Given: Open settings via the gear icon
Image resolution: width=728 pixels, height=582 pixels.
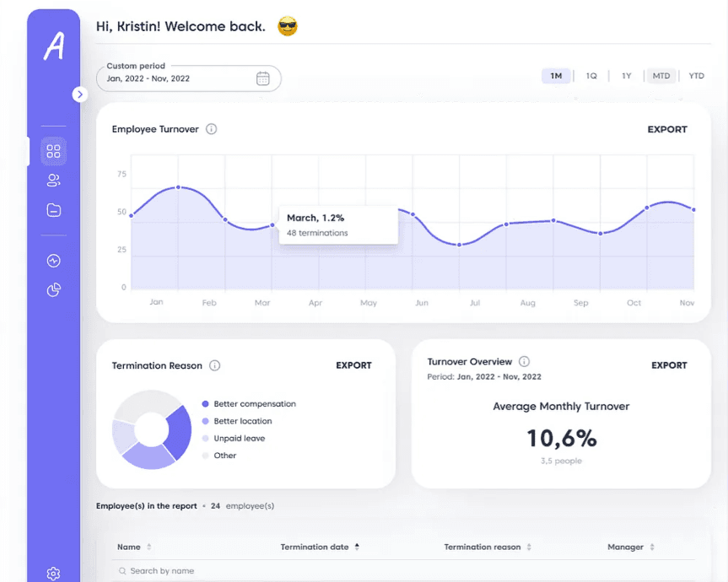Looking at the screenshot, I should pyautogui.click(x=53, y=573).
